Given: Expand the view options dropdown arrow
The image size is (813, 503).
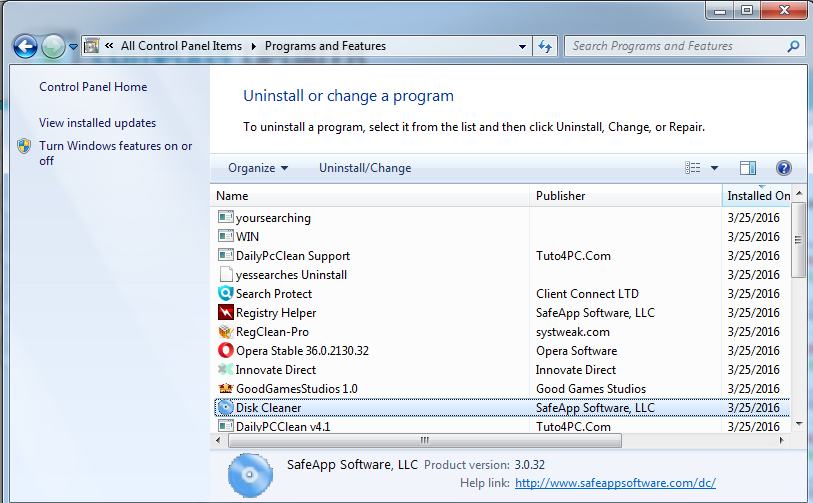Looking at the screenshot, I should (714, 168).
